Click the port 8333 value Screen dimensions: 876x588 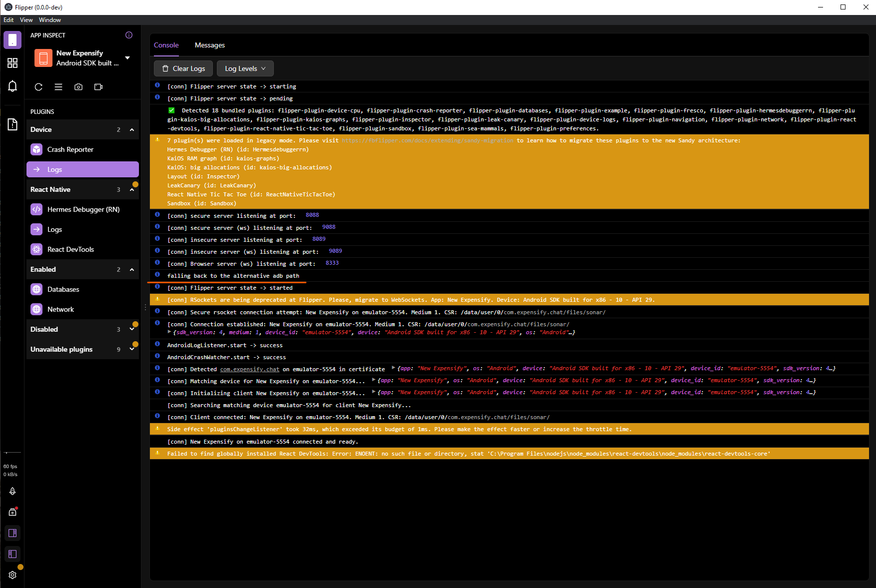pos(332,263)
